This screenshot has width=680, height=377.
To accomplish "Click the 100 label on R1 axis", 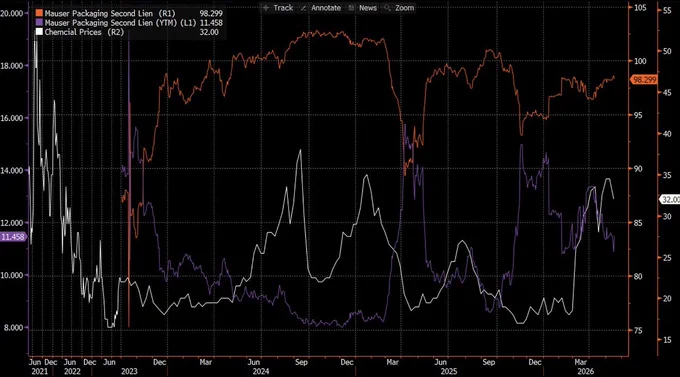I will pyautogui.click(x=640, y=61).
